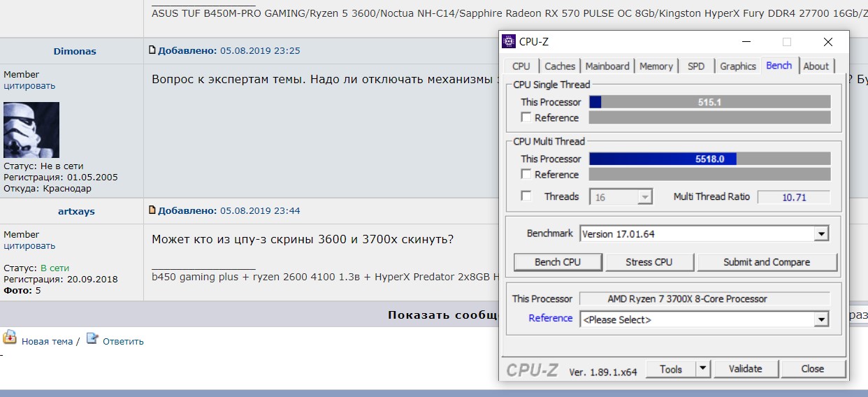Switch to the Mainboard tab
This screenshot has width=868, height=397.
click(x=607, y=66)
